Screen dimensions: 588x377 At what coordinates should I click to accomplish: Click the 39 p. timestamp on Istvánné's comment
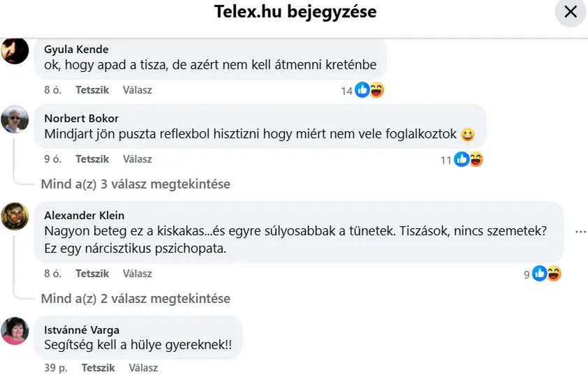click(54, 368)
